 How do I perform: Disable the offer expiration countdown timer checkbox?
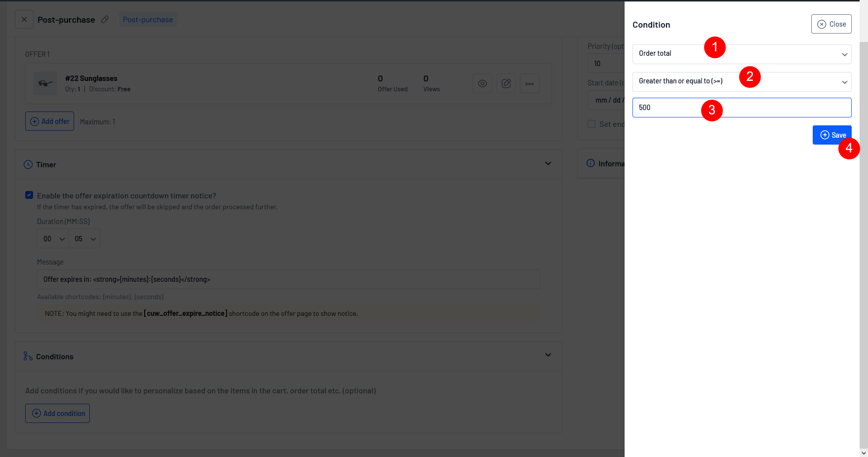point(29,195)
